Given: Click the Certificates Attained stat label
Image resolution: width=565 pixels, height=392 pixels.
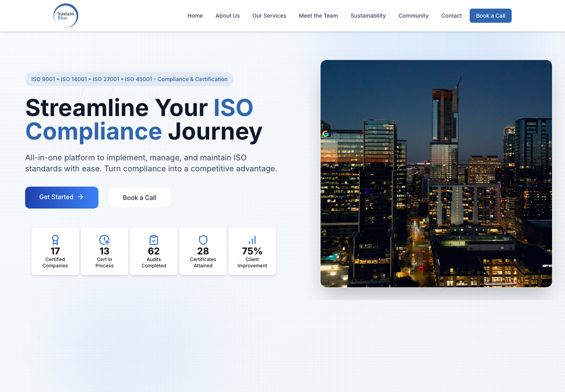Looking at the screenshot, I should click(203, 263).
